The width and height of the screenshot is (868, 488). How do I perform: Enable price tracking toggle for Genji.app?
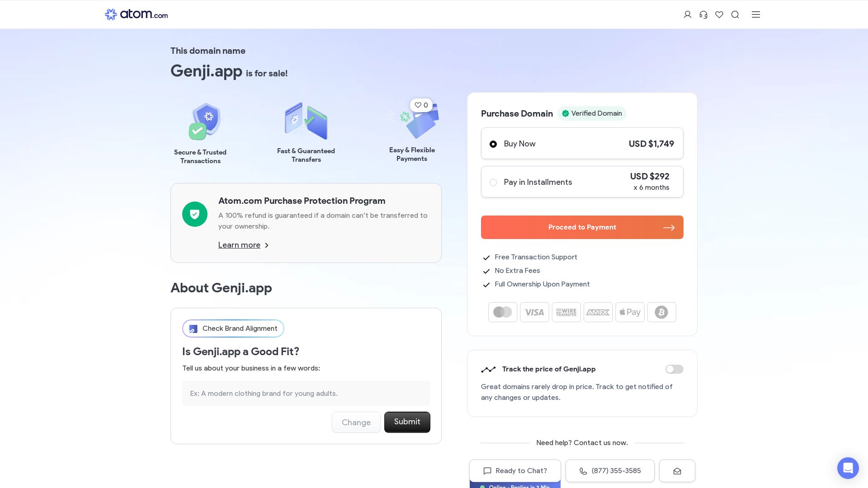[x=674, y=369]
